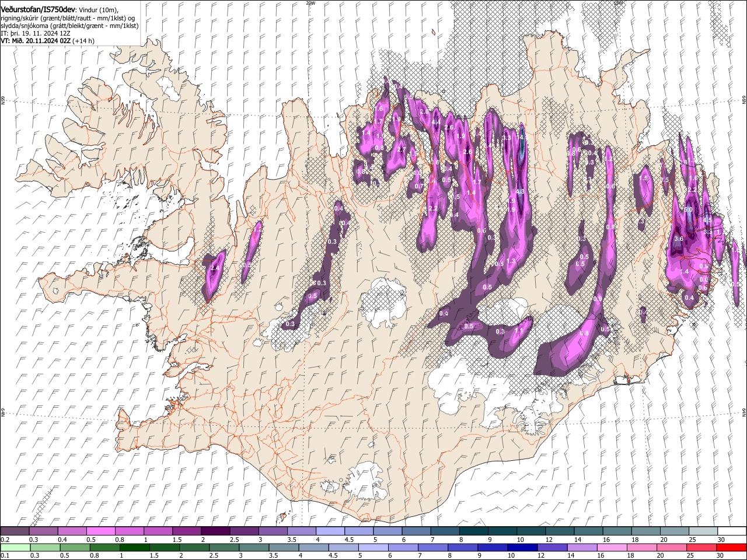Select the magenta 1.5 snow legend swatch
This screenshot has width=747, height=560.
tap(186, 531)
